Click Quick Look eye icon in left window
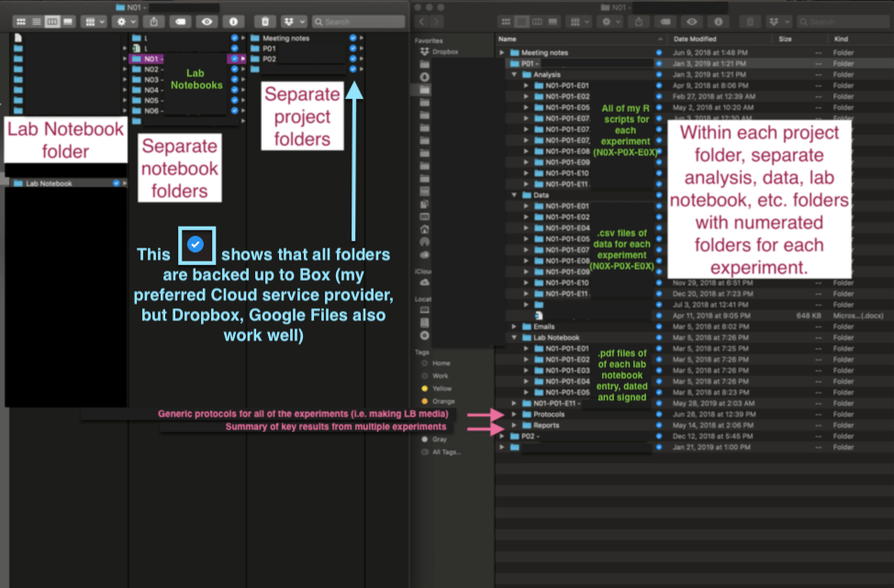The image size is (894, 588). 207,21
